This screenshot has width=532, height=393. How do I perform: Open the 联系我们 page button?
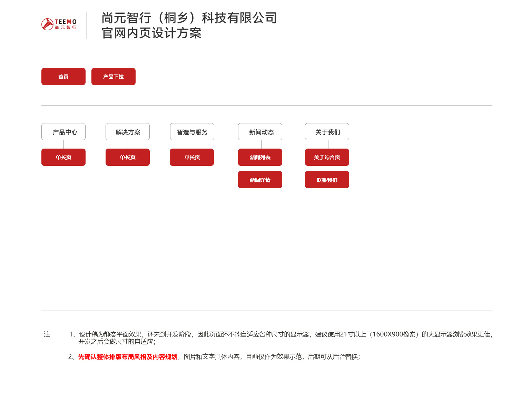(327, 180)
